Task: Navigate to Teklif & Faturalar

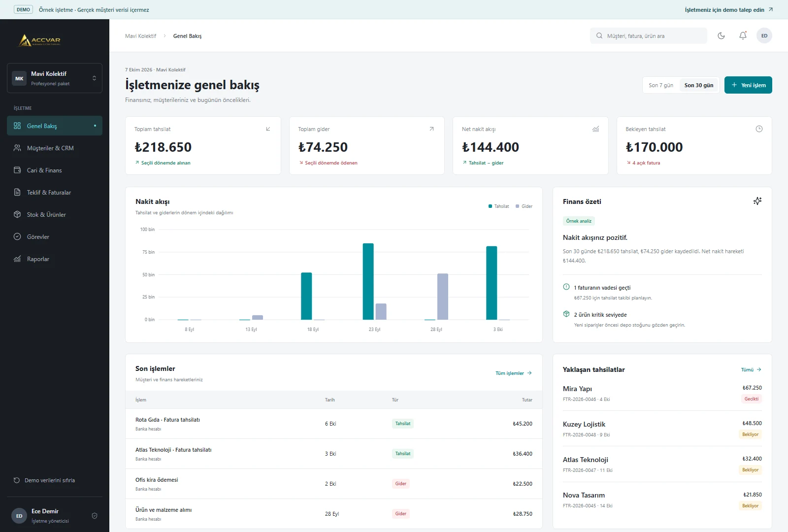Action: pos(55,192)
